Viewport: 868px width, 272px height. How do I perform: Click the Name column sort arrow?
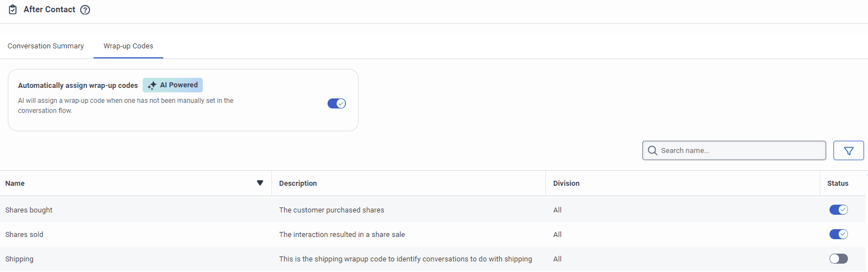(260, 183)
